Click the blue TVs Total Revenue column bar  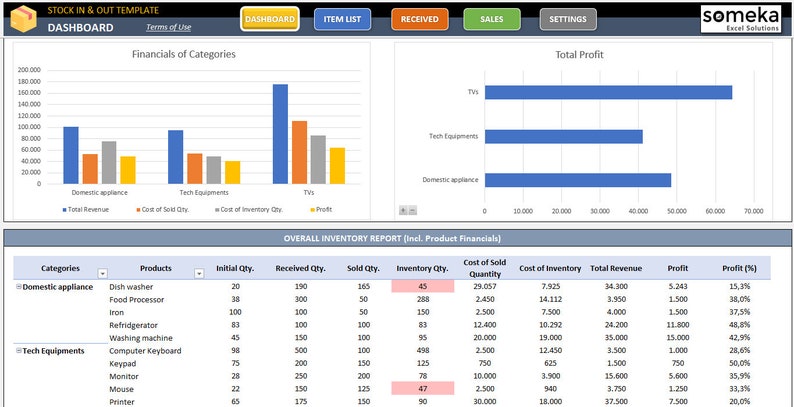click(280, 134)
